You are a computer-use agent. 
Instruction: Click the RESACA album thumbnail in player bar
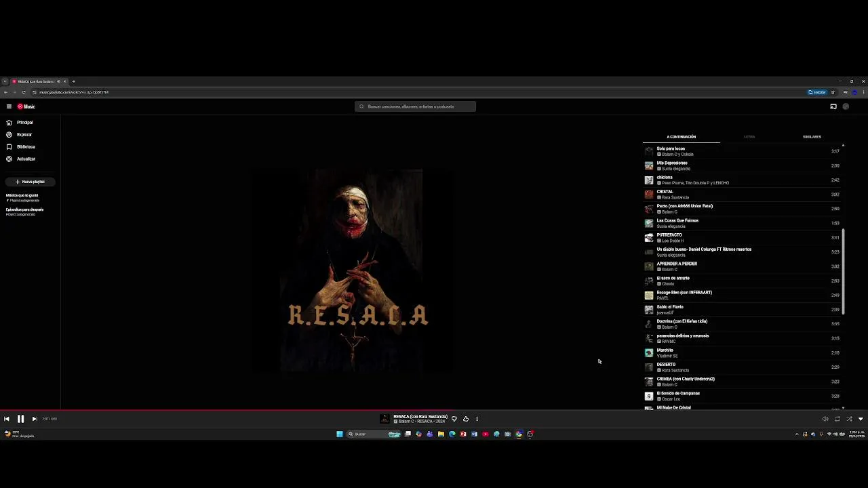pyautogui.click(x=385, y=419)
